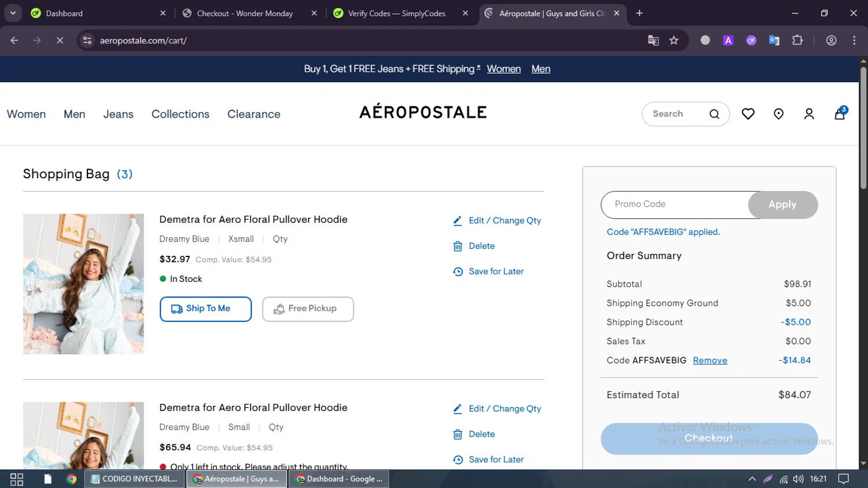Open the Chrome three-dot menu
Image resolution: width=868 pixels, height=488 pixels.
click(854, 41)
